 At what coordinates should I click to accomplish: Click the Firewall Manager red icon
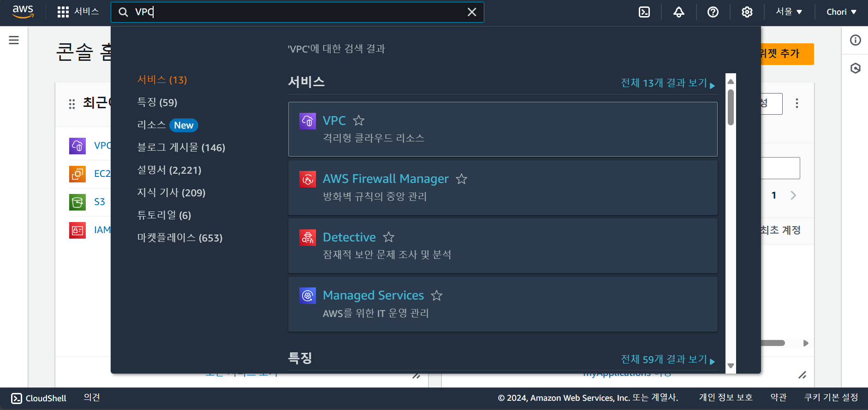[308, 179]
